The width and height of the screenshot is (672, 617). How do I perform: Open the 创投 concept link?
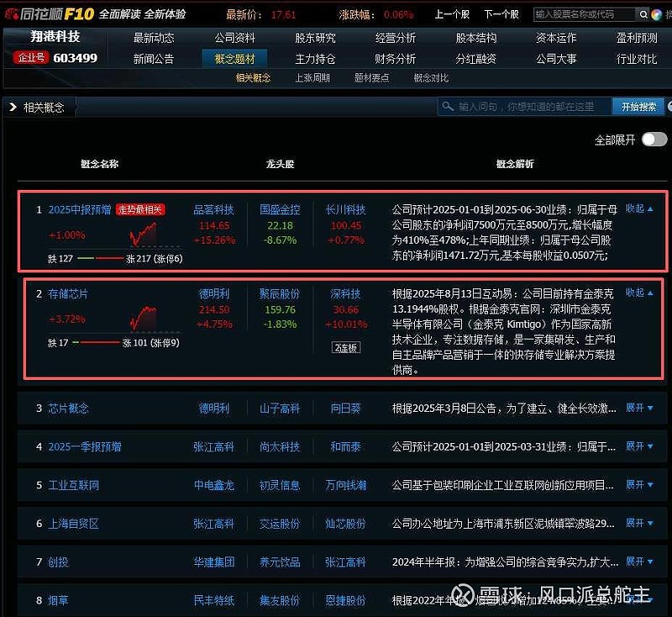click(58, 562)
